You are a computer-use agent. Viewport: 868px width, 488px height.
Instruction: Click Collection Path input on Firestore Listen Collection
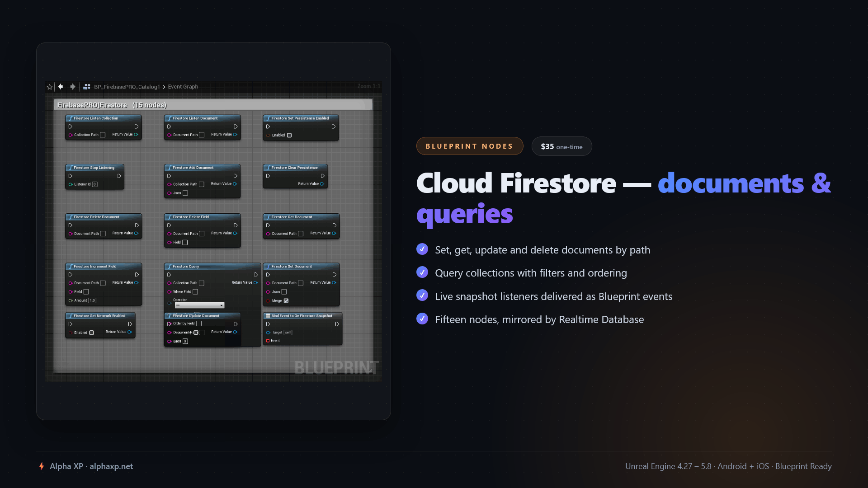[x=103, y=135]
